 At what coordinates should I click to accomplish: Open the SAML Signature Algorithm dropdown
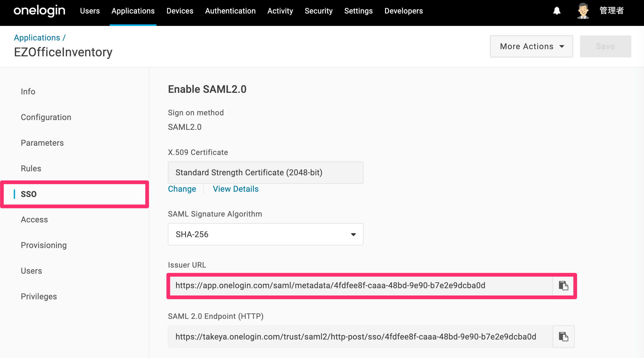(265, 234)
